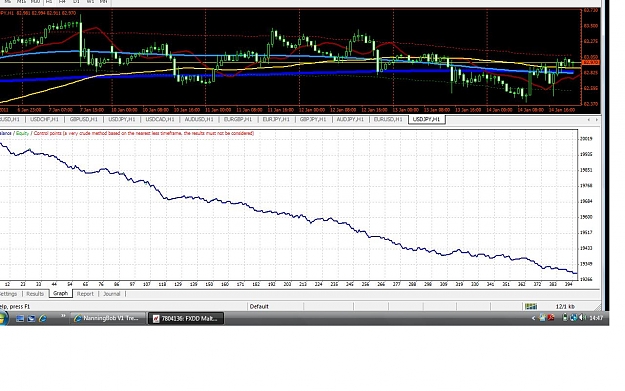Click trade number 394 on graph axis

(x=569, y=284)
